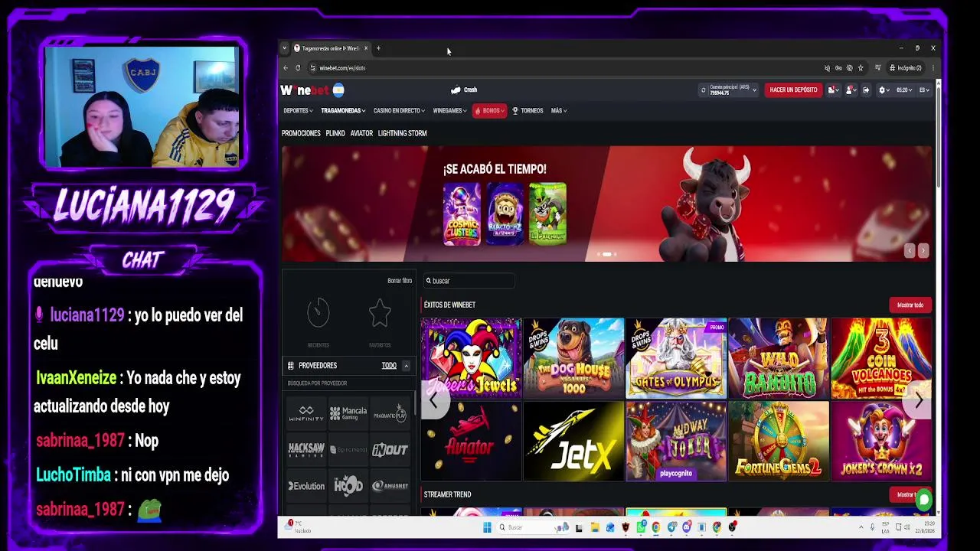Image resolution: width=980 pixels, height=551 pixels.
Task: Select the Mancala Gaming provider logo
Action: [x=348, y=414]
